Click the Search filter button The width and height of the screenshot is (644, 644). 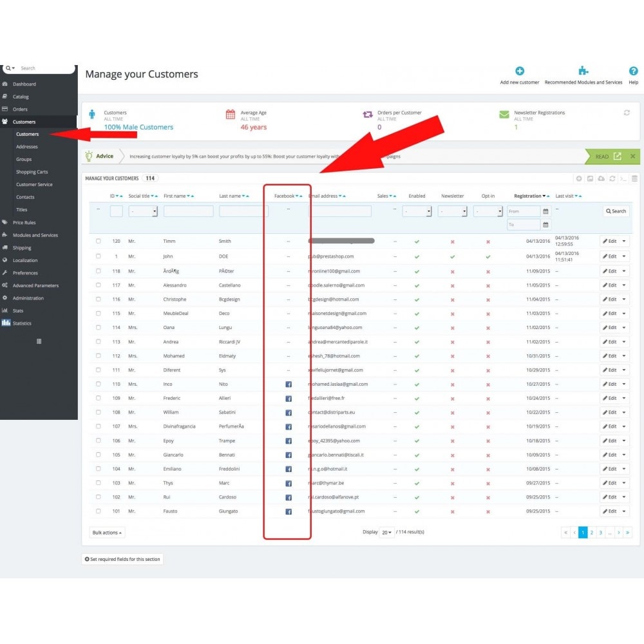pos(616,211)
